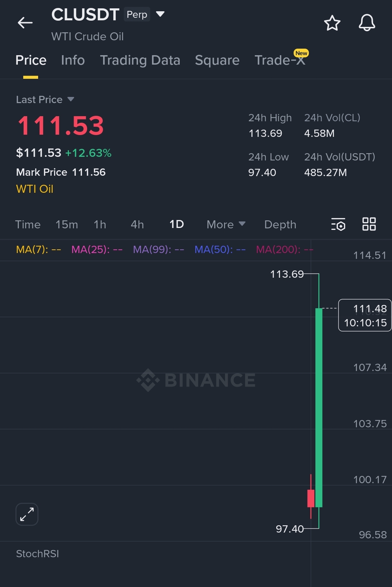Image resolution: width=392 pixels, height=587 pixels.
Task: Open the CLUSDT Perp pair dropdown
Action: click(x=160, y=14)
